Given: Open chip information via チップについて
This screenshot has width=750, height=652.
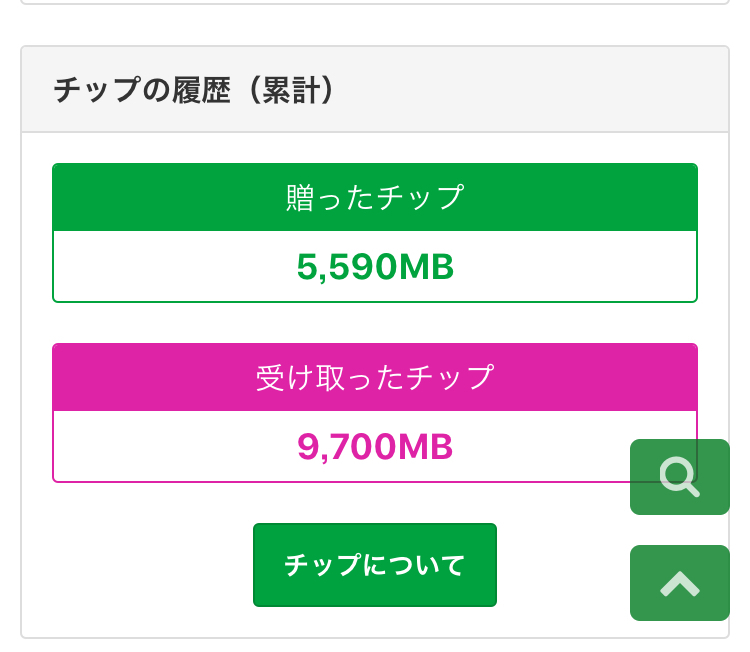Looking at the screenshot, I should point(374,565).
